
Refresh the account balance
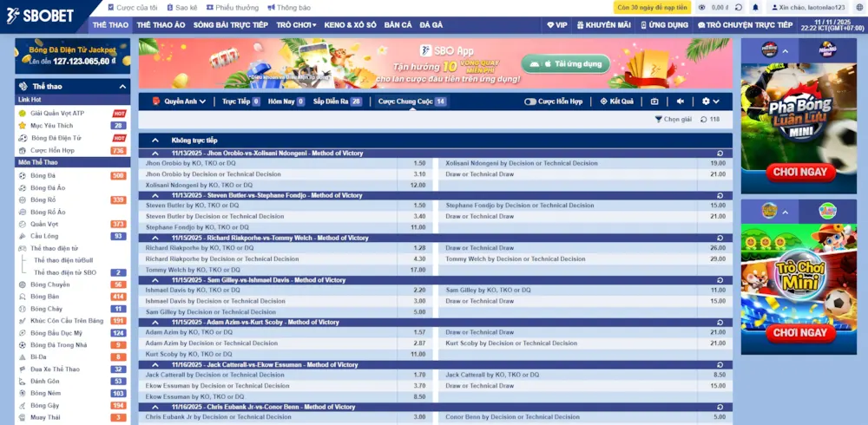pos(738,7)
